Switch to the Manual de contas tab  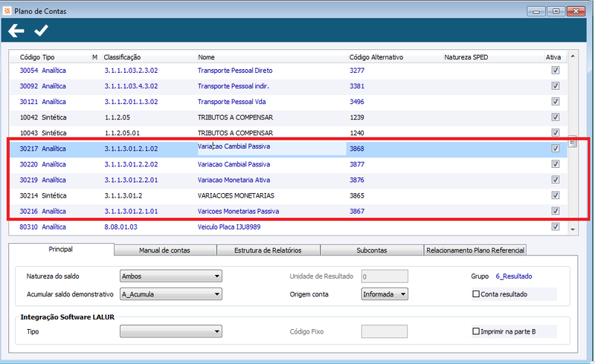pyautogui.click(x=164, y=250)
